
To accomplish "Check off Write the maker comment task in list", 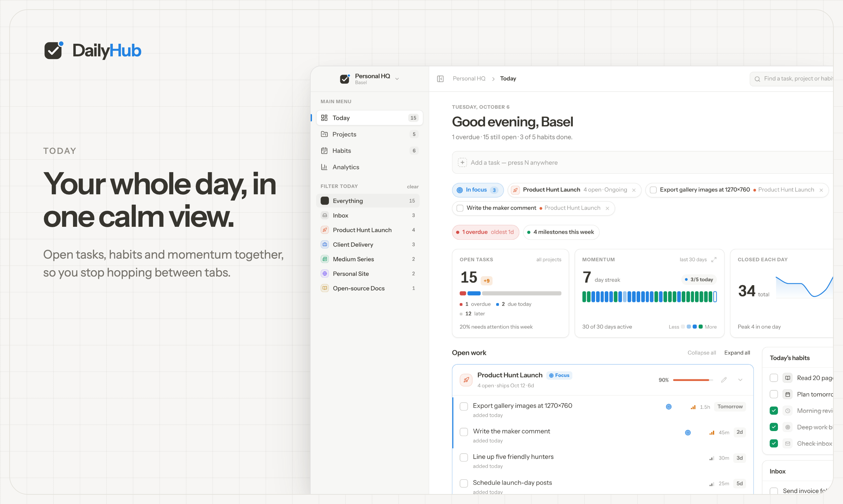I will click(x=464, y=432).
